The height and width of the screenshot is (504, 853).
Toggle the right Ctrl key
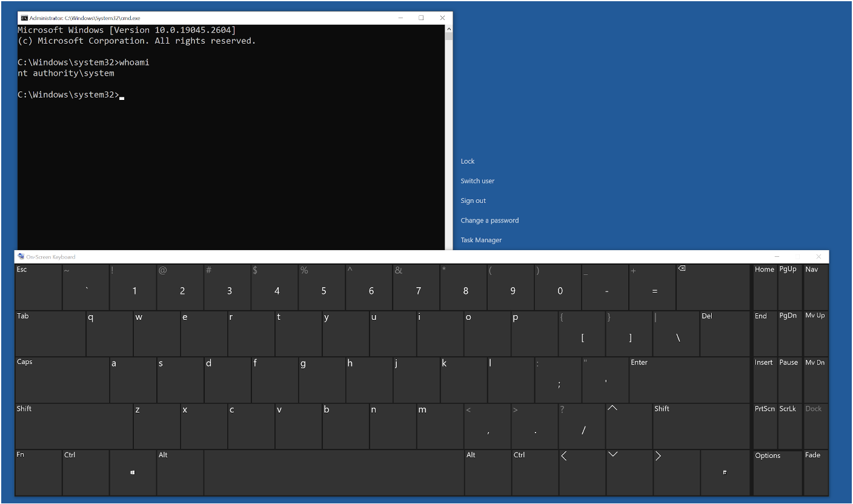pyautogui.click(x=535, y=472)
